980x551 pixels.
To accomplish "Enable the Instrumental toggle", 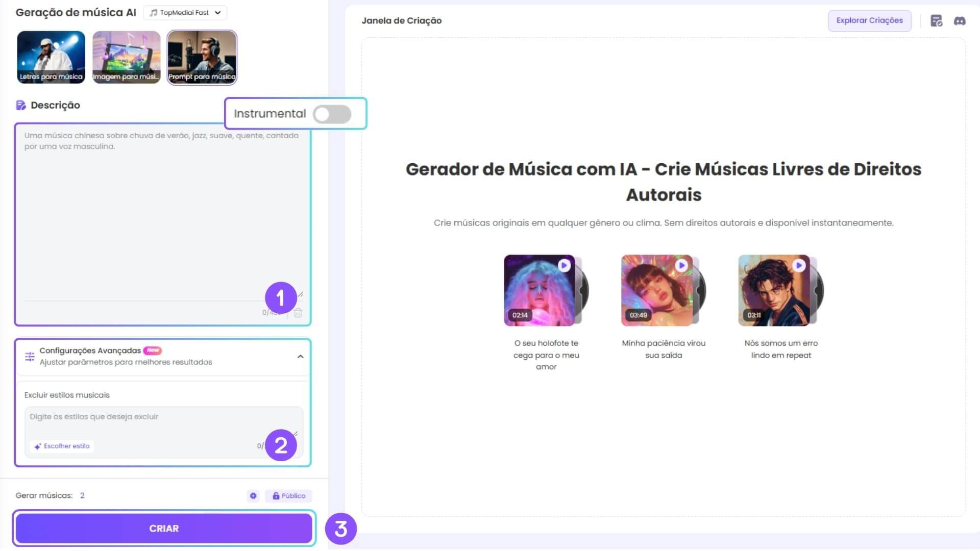I will (332, 114).
